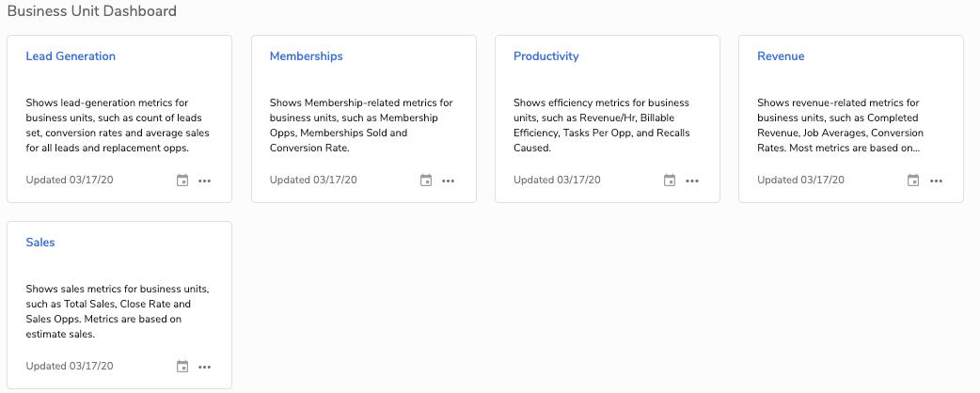The image size is (980, 393).
Task: Open more options menu on Memberships card
Action: click(448, 181)
